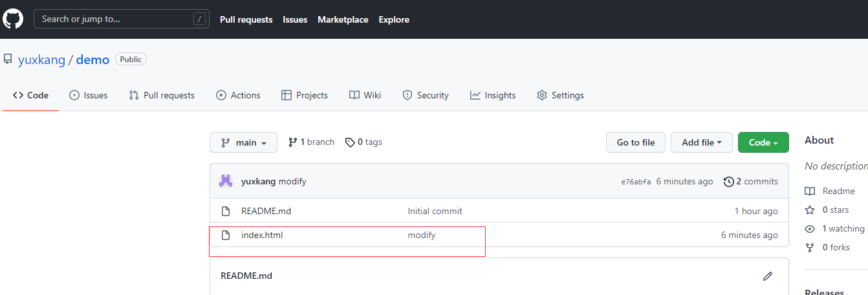Click the branch icon beside 1 branch
The image size is (868, 295).
coord(293,142)
